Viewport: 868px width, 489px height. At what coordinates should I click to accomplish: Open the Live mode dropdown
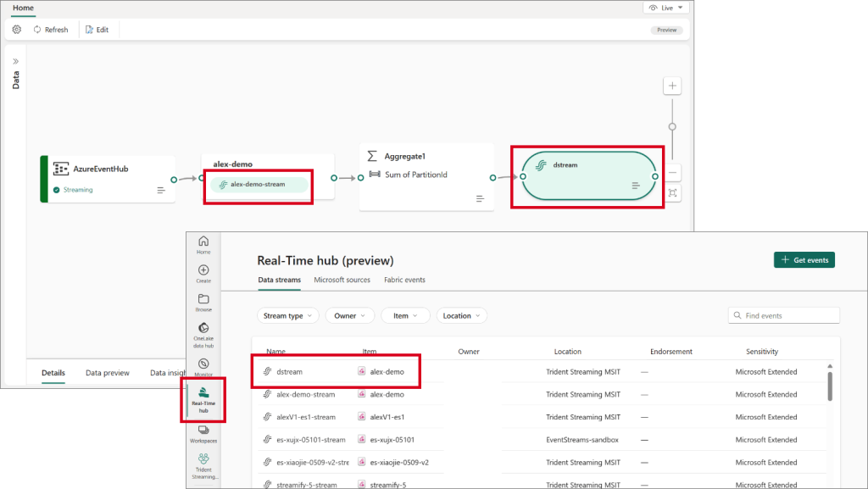point(666,8)
